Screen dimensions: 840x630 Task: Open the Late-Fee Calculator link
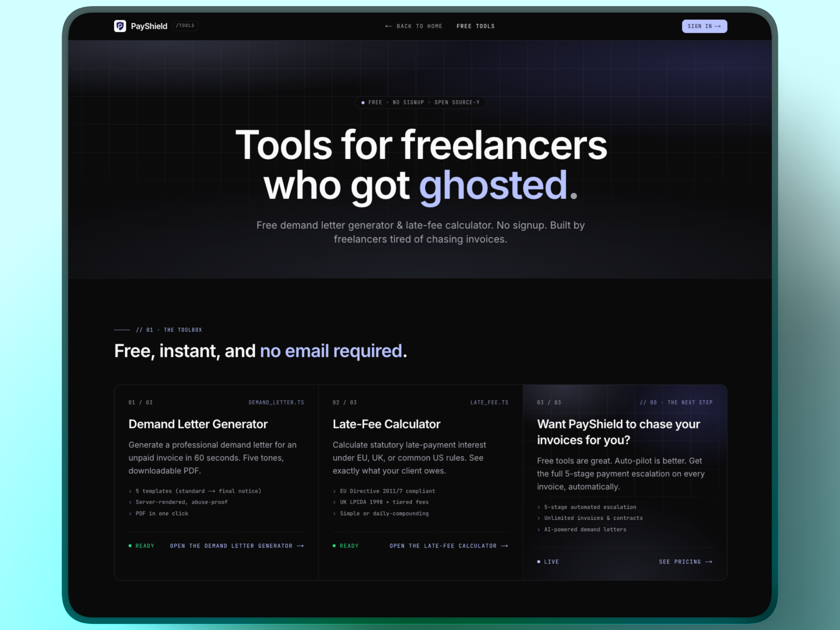443,546
